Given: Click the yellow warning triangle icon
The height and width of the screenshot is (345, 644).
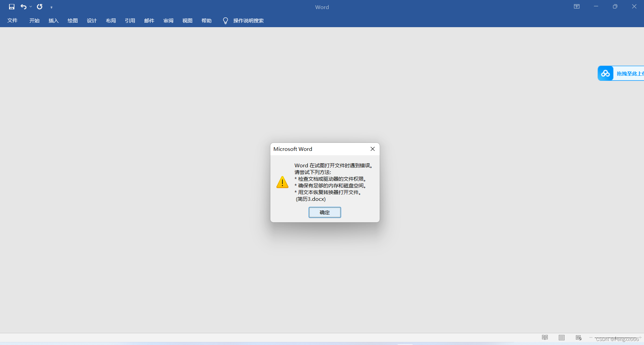Looking at the screenshot, I should tap(282, 182).
